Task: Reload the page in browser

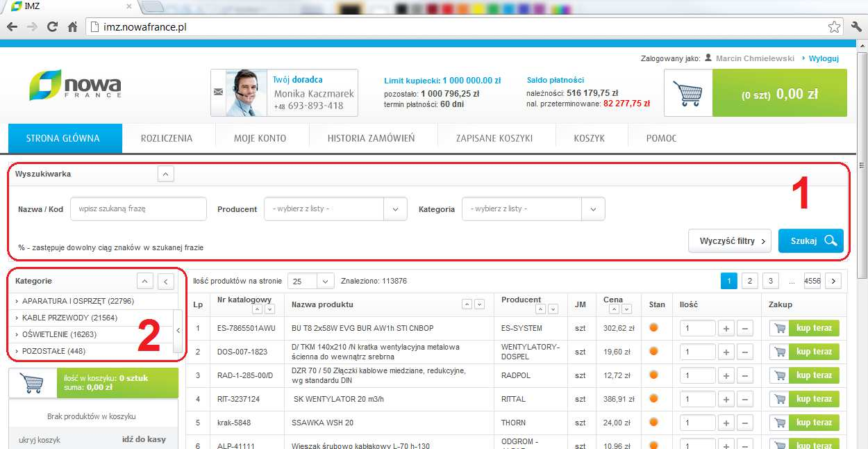Action: pos(52,27)
